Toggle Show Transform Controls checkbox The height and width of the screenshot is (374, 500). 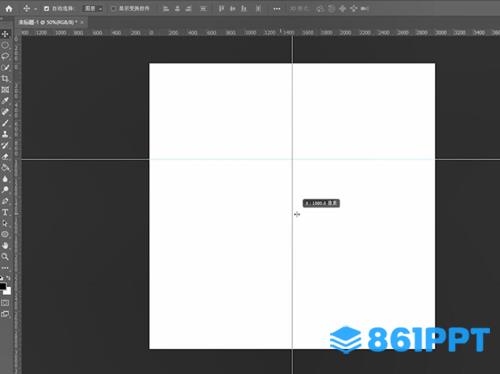[x=114, y=9]
